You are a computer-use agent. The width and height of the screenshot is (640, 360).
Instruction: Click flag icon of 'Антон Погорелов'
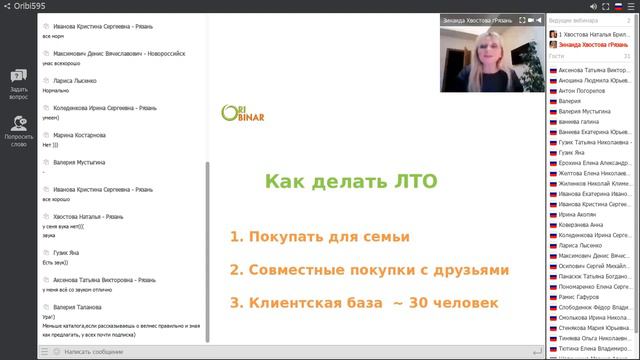click(553, 91)
